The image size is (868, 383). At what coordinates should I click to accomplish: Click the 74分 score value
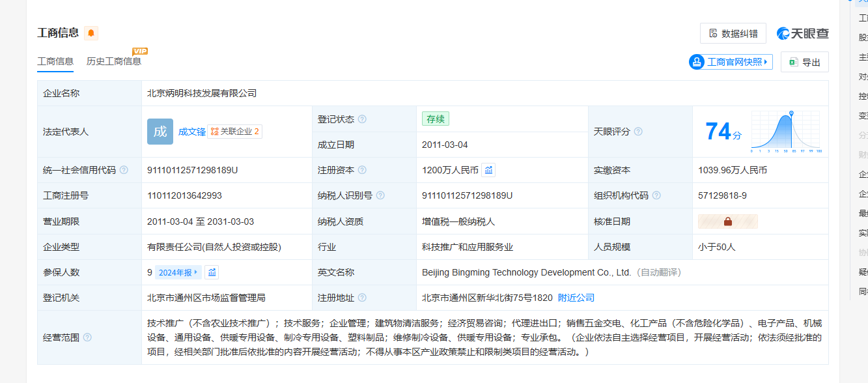(723, 132)
